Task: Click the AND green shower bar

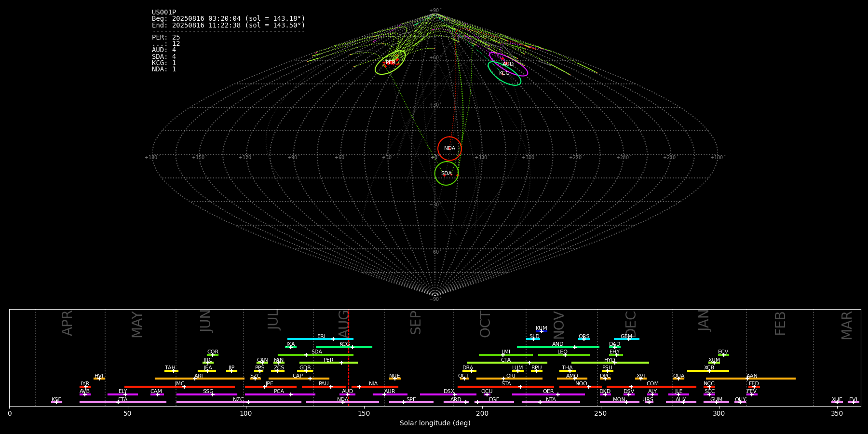Action: (x=558, y=347)
